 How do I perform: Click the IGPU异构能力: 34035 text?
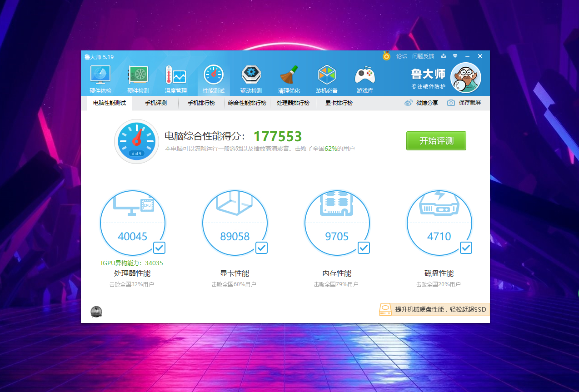pyautogui.click(x=132, y=263)
